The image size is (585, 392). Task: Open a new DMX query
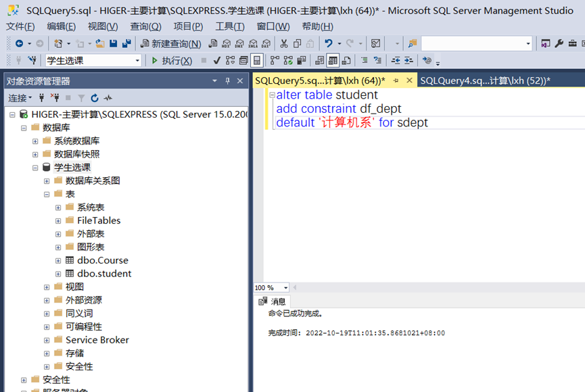239,44
